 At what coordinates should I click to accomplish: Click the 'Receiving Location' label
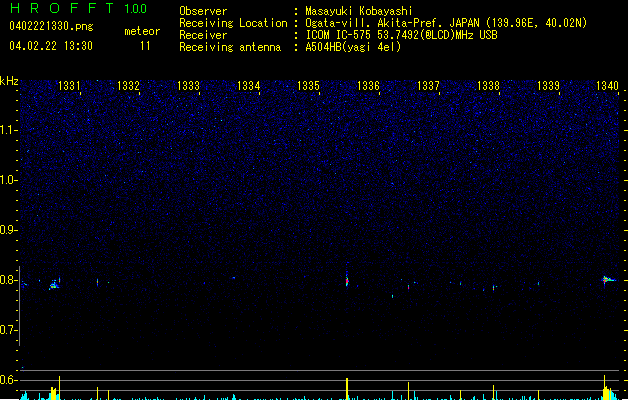pyautogui.click(x=233, y=23)
